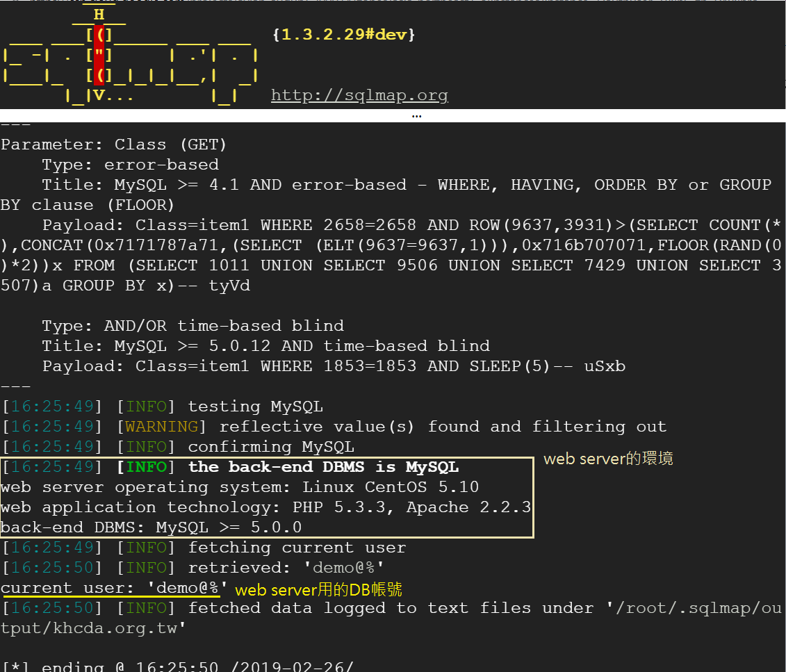Open the http://sqlmap.org link
Image resolution: width=786 pixels, height=672 pixels.
point(359,95)
